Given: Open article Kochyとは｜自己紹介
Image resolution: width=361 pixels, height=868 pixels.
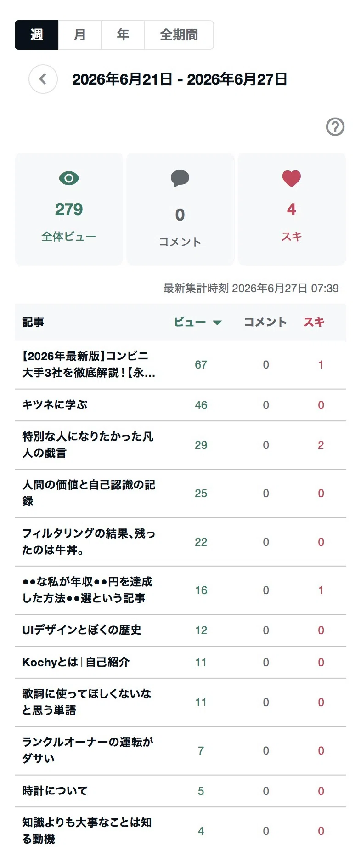Looking at the screenshot, I should (76, 662).
